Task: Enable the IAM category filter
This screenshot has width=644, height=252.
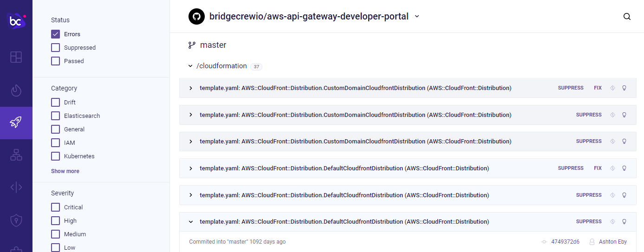Action: pos(55,142)
